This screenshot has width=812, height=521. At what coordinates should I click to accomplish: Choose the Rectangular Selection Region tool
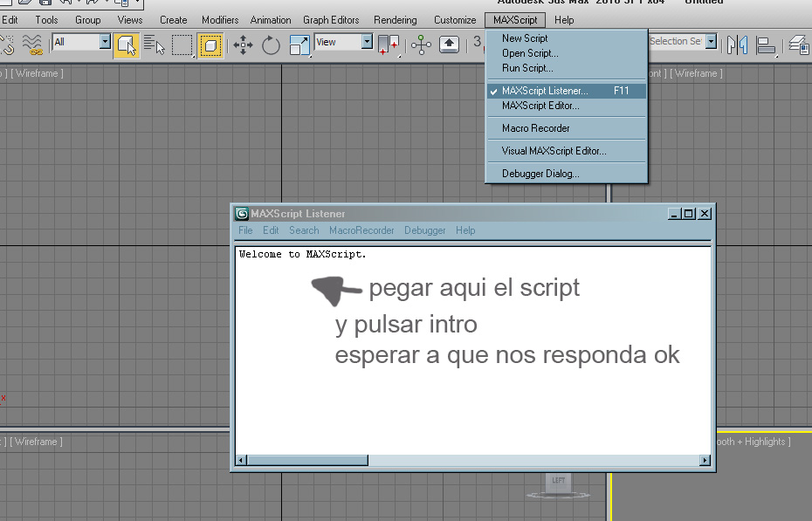coord(182,45)
